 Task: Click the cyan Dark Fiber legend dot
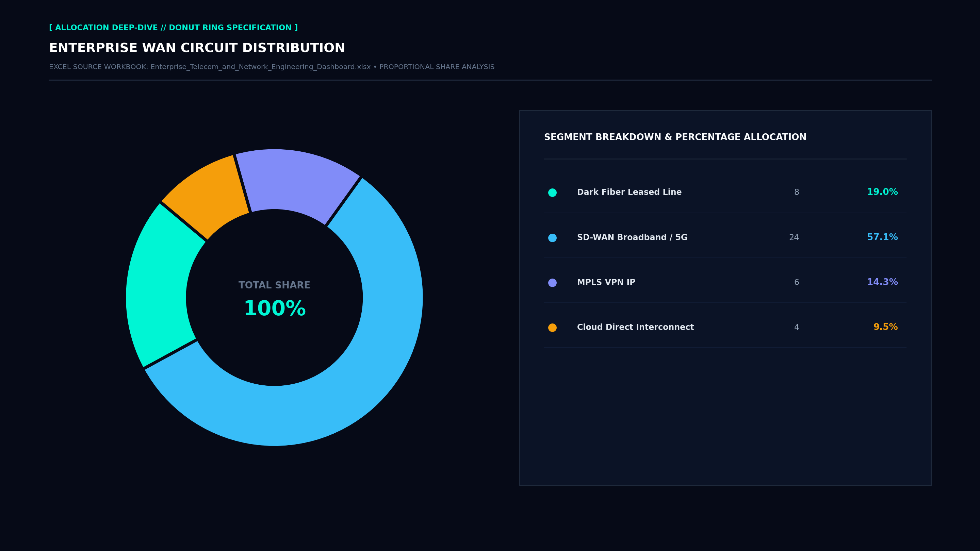pos(552,193)
